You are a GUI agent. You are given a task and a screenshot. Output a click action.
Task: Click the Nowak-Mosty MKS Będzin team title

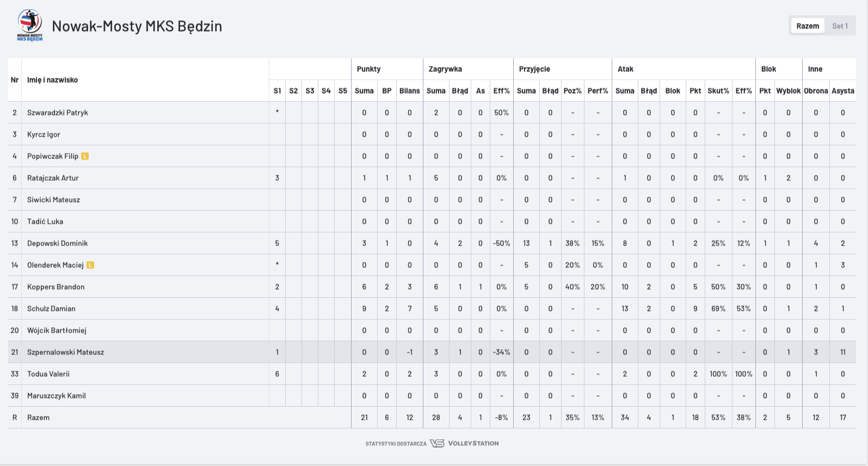[137, 26]
